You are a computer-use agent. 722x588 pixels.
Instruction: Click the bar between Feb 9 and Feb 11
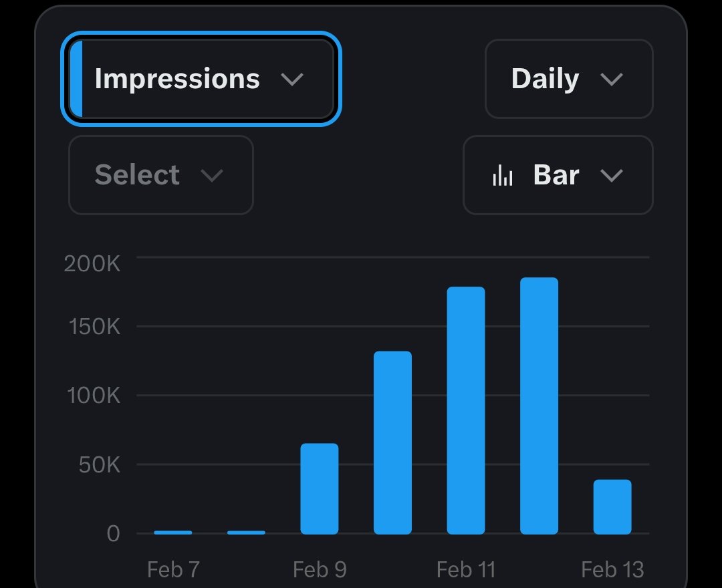[392, 442]
